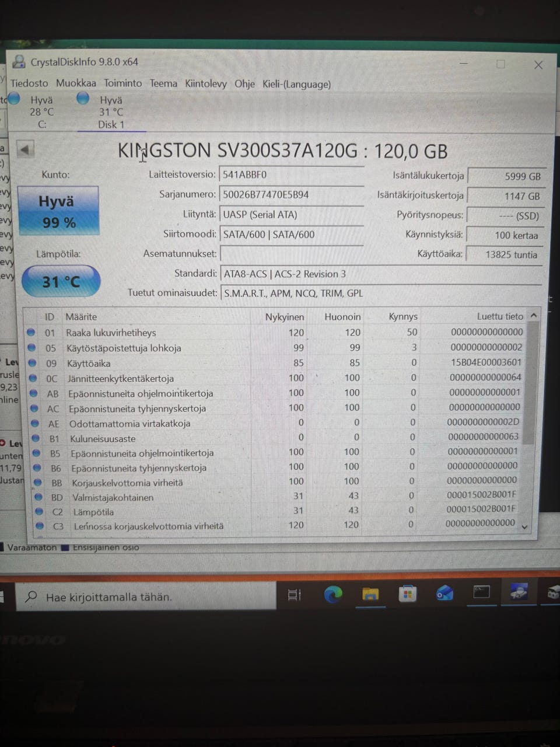Click the Tuetut ominaisuudet features field
560x747 pixels.
pyautogui.click(x=381, y=294)
